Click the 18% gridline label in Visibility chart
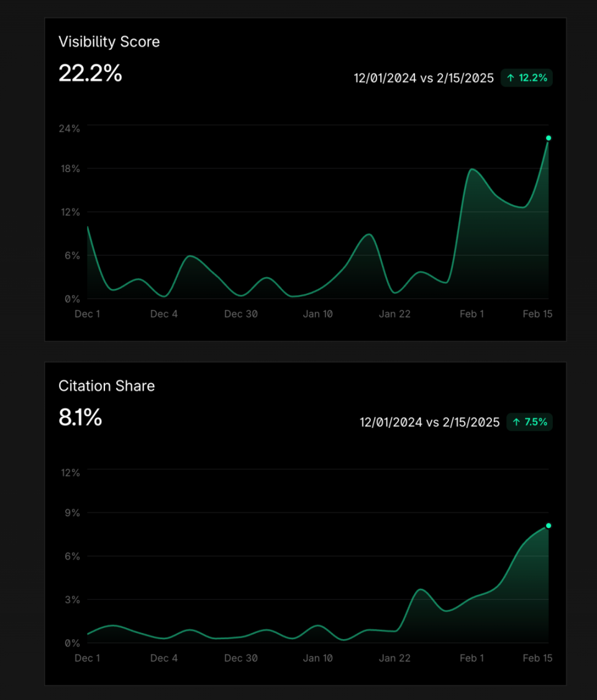The height and width of the screenshot is (700, 597). coord(70,169)
